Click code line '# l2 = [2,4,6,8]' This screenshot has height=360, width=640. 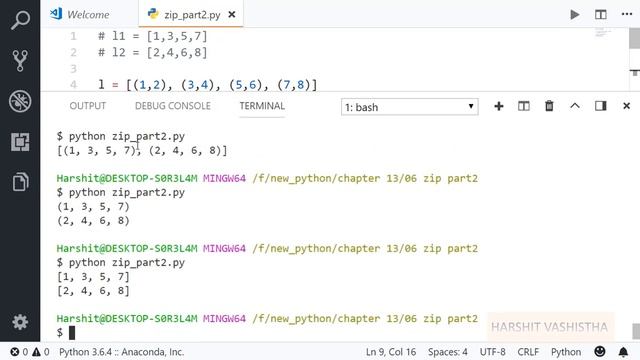tap(152, 53)
